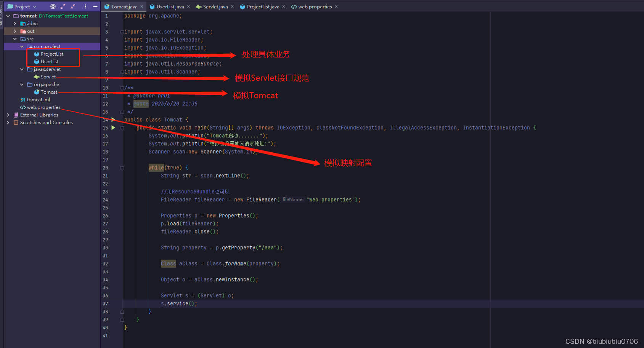Click the 'Select Opened File' target icon
This screenshot has height=348, width=644.
[53, 6]
